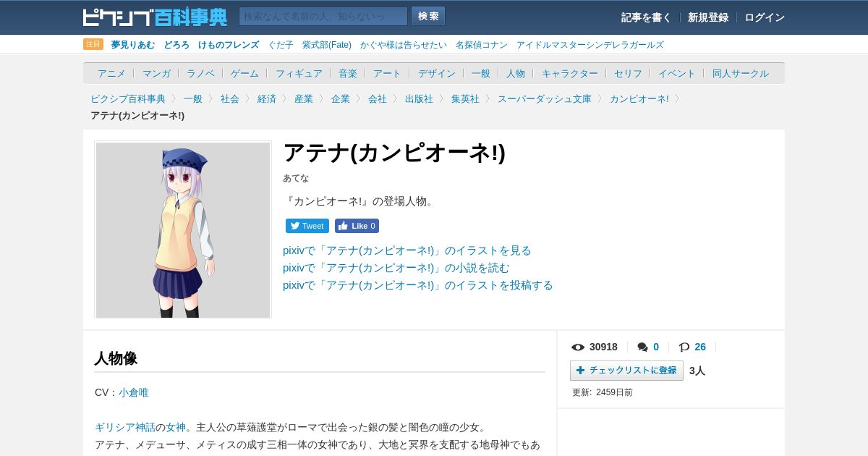Focus the search input field

pyautogui.click(x=323, y=16)
